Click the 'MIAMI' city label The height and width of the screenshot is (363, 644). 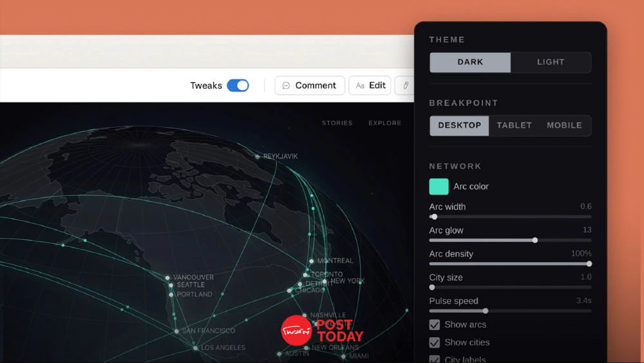coord(359,356)
